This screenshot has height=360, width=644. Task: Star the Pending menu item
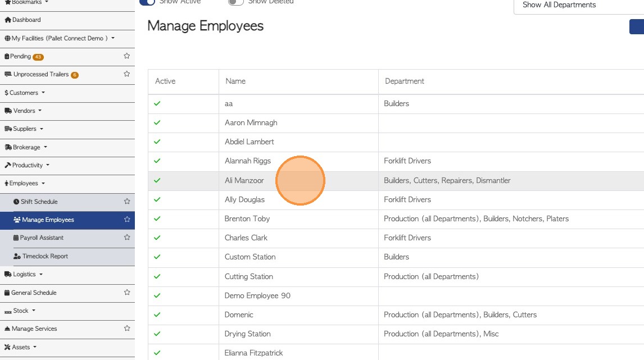point(127,56)
